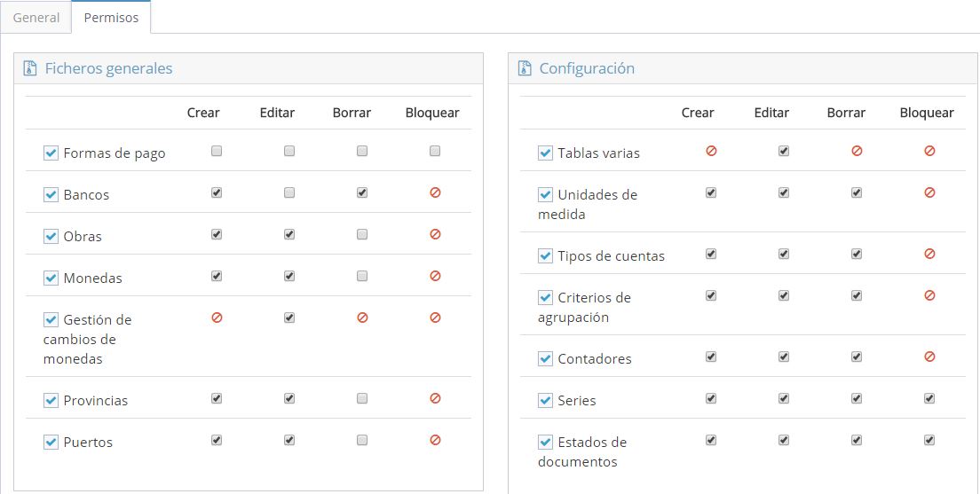Image resolution: width=980 pixels, height=494 pixels.
Task: Uncheck Criterios de agrupación row checkbox
Action: (545, 298)
